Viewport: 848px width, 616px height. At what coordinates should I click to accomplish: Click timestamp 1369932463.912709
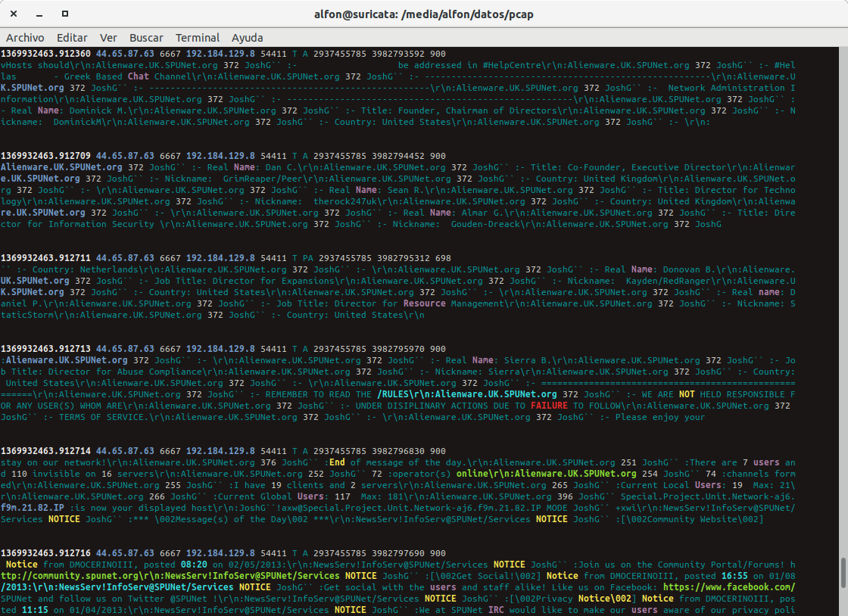point(45,156)
